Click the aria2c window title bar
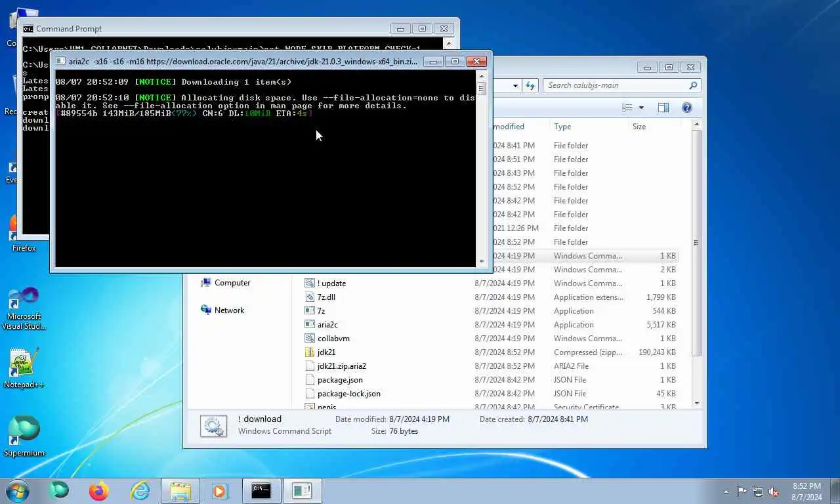 243,62
